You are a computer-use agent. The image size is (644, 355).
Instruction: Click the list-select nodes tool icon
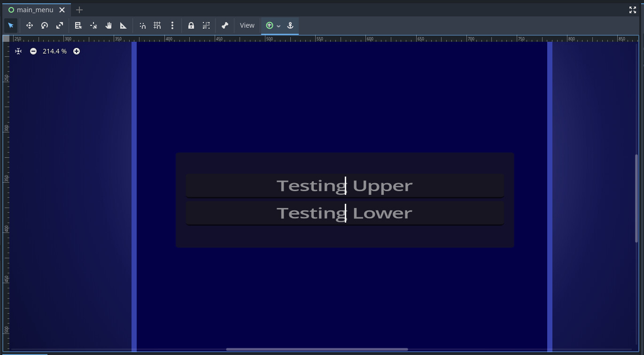(x=78, y=25)
